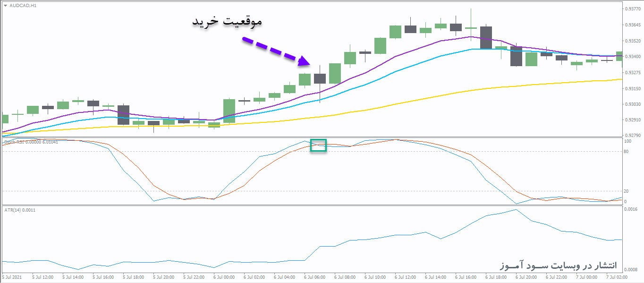Select ATR scale value 0.0016
This screenshot has height=283, width=644.
pyautogui.click(x=631, y=209)
